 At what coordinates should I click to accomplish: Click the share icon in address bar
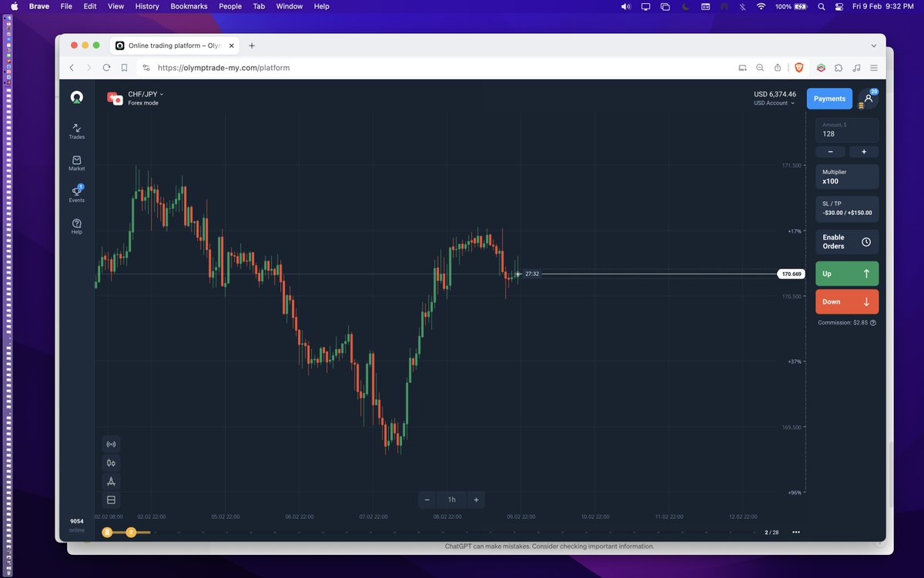(778, 68)
